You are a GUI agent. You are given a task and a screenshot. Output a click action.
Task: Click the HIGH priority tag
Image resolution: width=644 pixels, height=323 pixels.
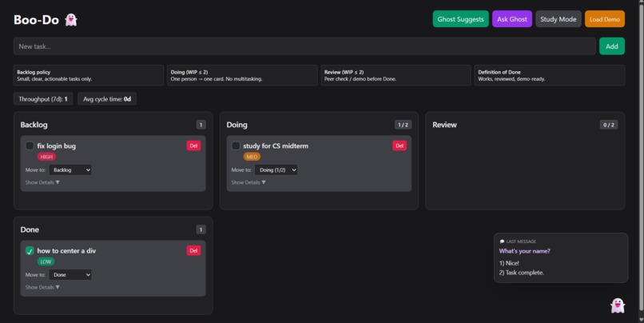point(46,157)
